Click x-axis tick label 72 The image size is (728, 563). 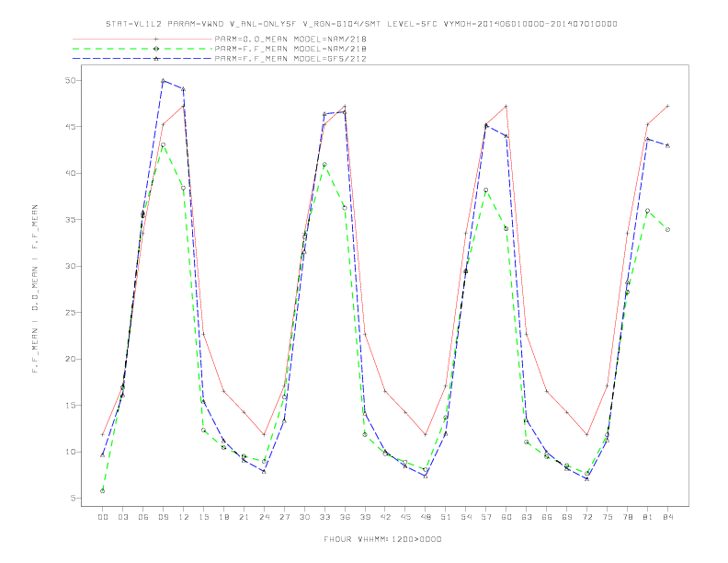click(587, 517)
